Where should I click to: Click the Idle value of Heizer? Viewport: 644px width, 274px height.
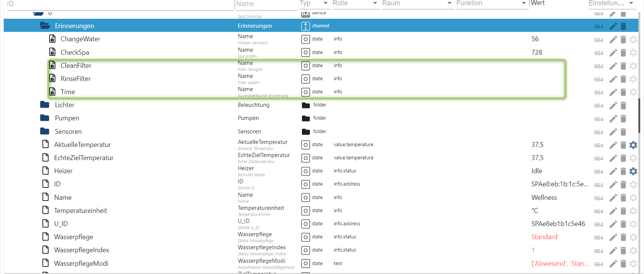point(537,171)
